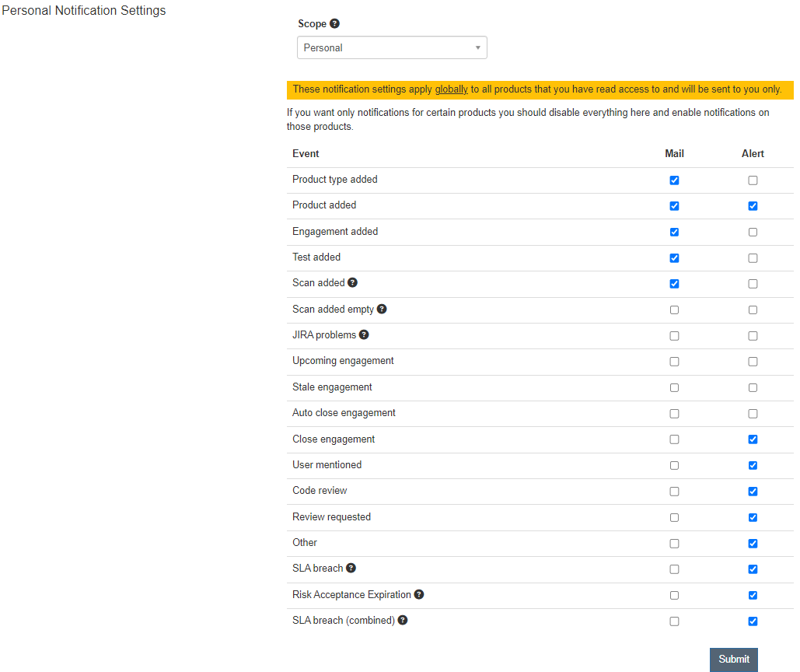Click help icon beside Scan added
The height and width of the screenshot is (672, 800).
tap(352, 283)
